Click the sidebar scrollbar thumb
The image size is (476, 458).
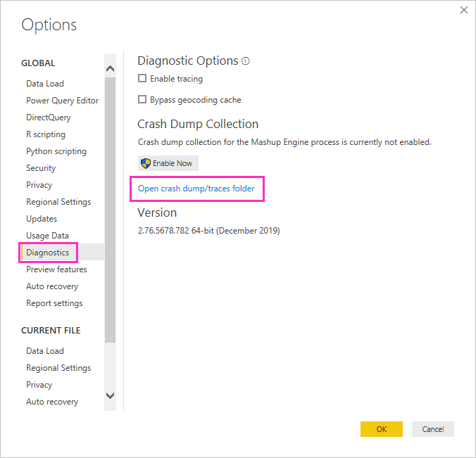(x=110, y=210)
